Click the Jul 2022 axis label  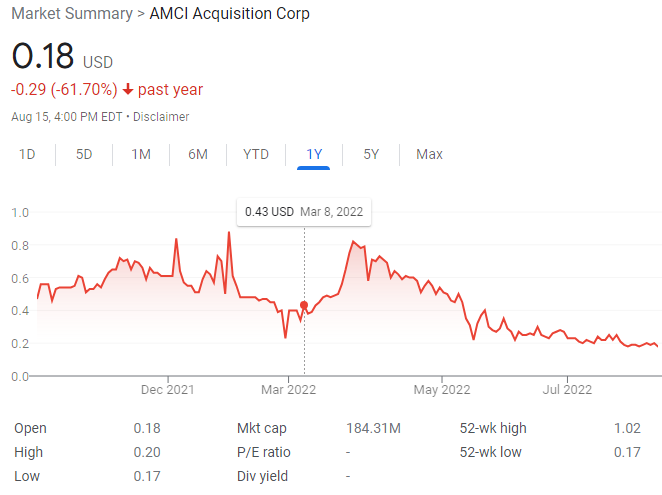567,389
